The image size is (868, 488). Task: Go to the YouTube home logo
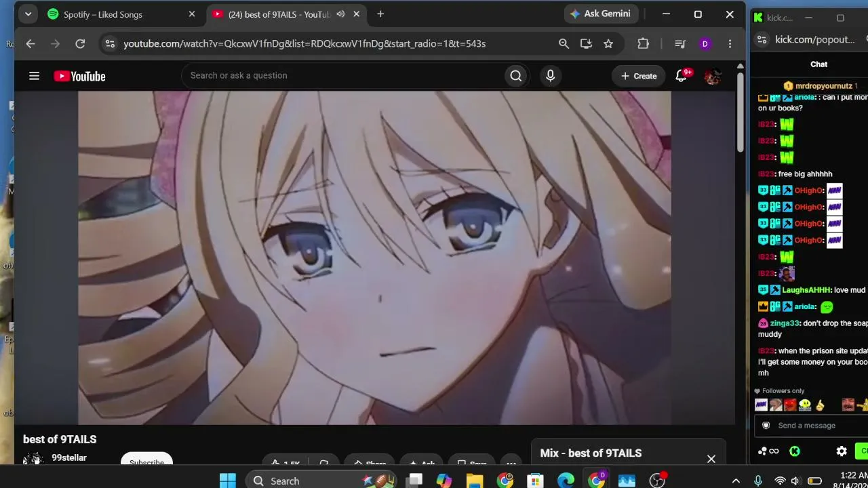pos(80,77)
